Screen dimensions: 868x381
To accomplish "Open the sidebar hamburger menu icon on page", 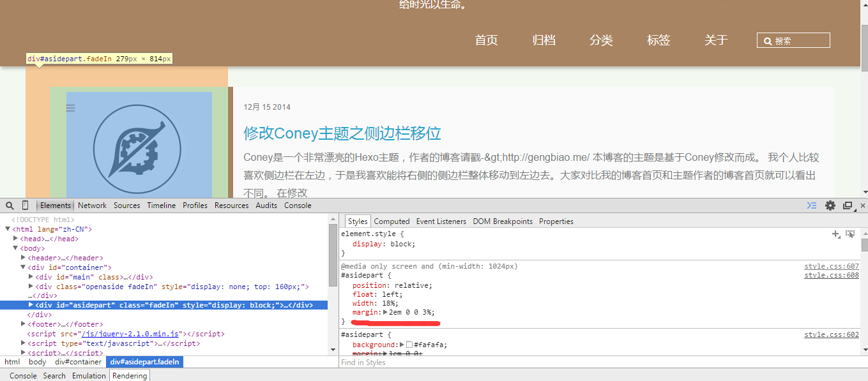I will (71, 108).
